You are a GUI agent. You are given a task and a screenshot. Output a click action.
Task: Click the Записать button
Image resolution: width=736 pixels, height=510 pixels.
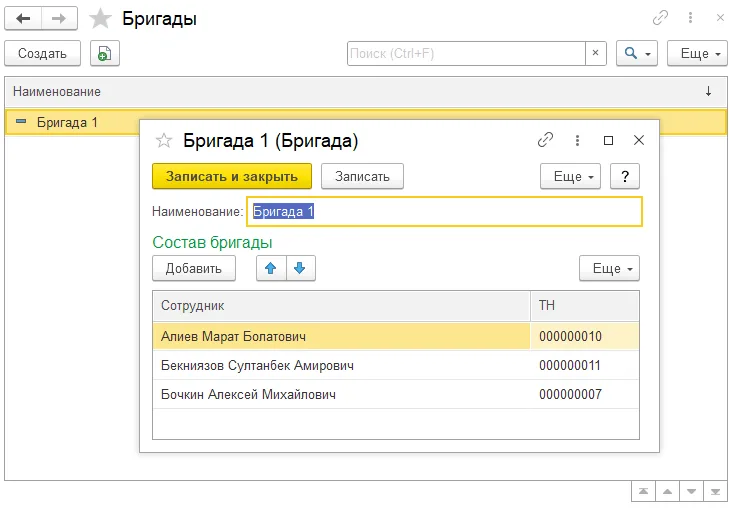point(362,176)
